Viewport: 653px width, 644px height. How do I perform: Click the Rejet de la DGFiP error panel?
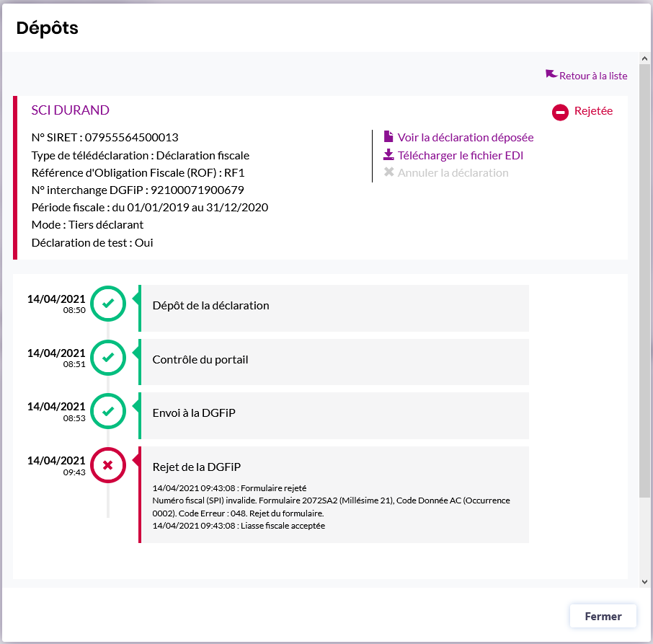click(334, 494)
